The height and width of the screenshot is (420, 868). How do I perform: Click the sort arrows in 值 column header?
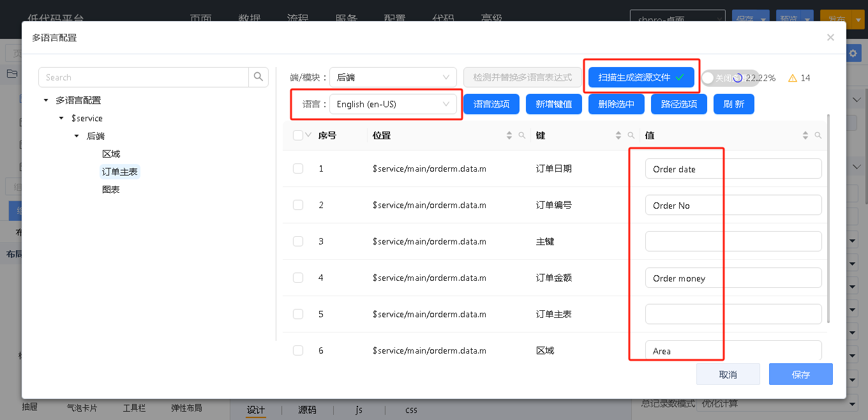[x=805, y=135]
